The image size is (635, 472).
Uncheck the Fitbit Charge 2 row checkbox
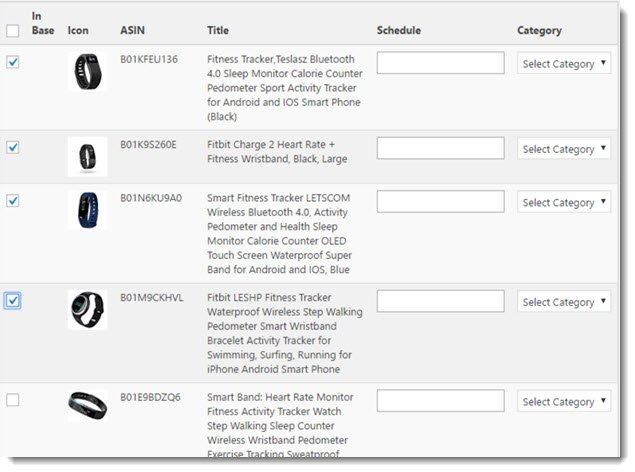[x=13, y=147]
